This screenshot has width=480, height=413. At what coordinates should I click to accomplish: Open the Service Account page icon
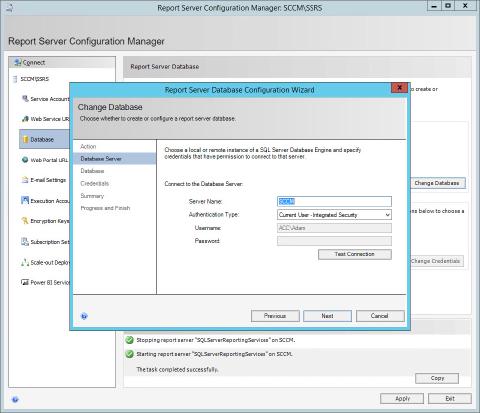click(x=25, y=99)
